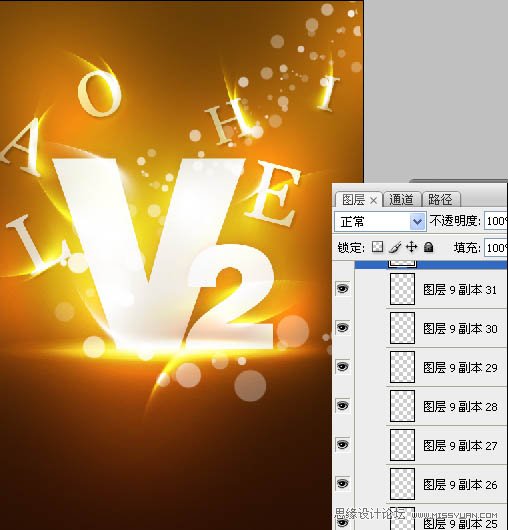Select thumbnail of 图层 9 副本 29

pyautogui.click(x=402, y=367)
